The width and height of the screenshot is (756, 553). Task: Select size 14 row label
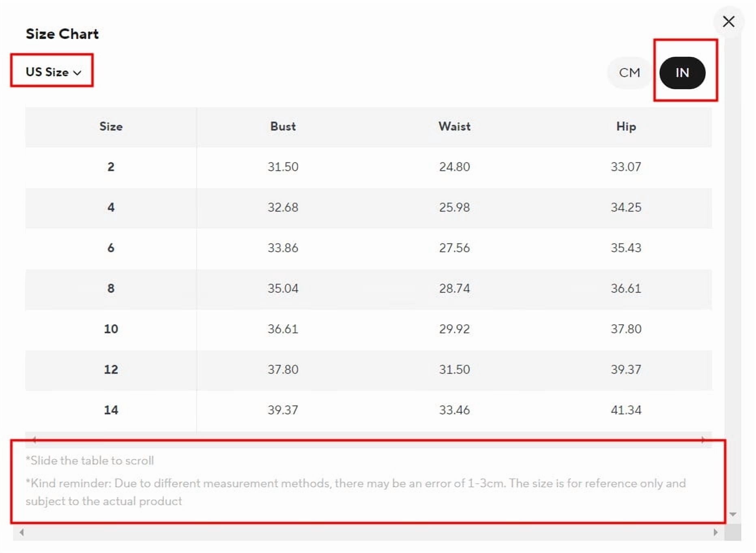[111, 410]
